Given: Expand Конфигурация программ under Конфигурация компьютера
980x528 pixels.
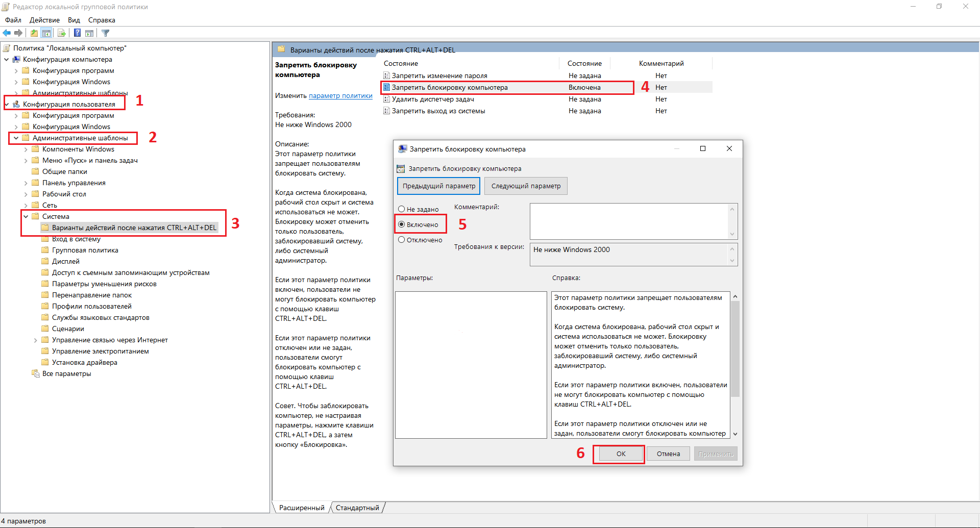Looking at the screenshot, I should coord(16,70).
